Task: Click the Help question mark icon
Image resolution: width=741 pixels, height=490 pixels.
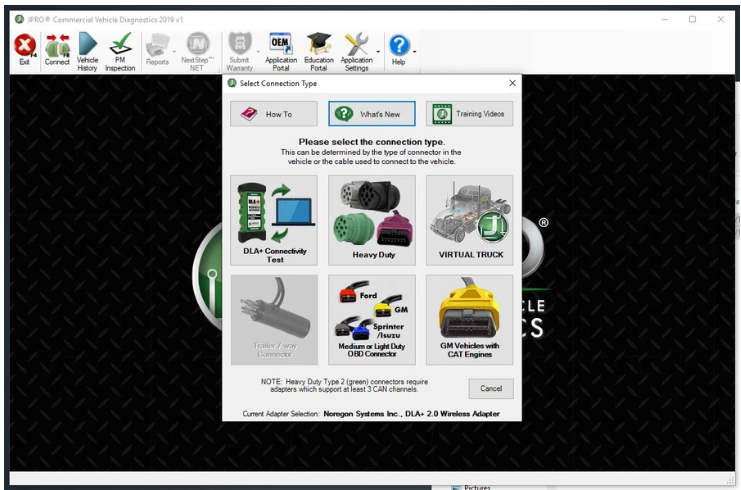Action: (x=399, y=49)
